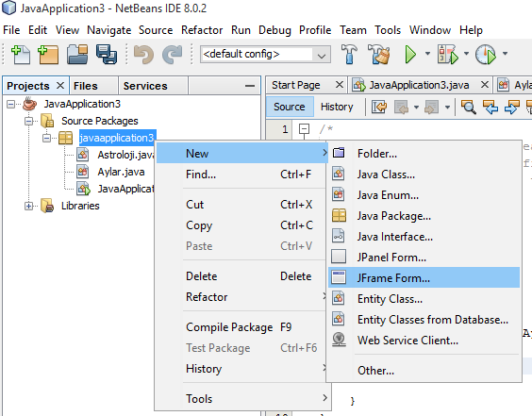Close the Projects tab

point(60,86)
